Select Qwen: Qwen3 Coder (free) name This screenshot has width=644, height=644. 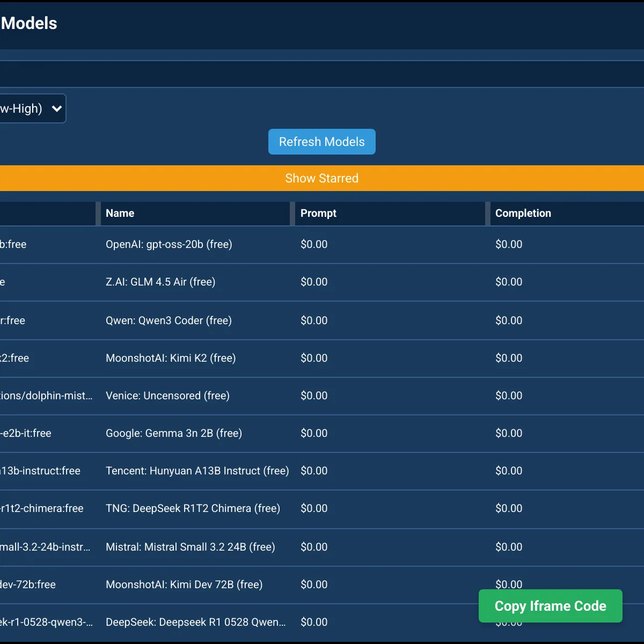click(x=169, y=320)
